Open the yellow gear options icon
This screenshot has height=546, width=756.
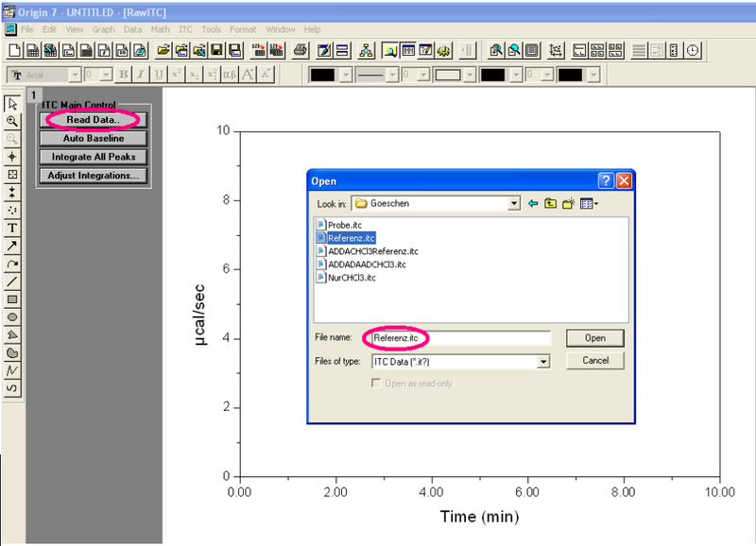pos(443,50)
